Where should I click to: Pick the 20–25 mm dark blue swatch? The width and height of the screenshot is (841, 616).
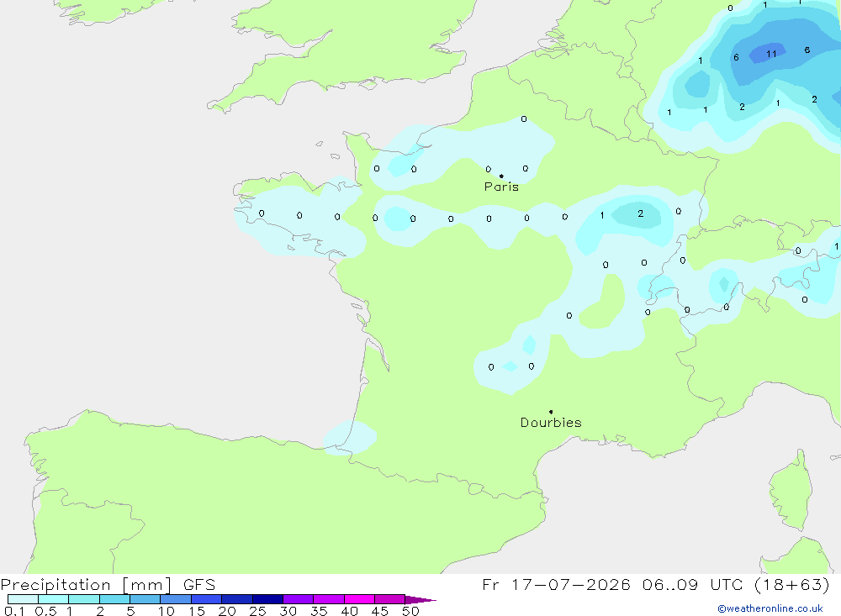click(x=237, y=599)
